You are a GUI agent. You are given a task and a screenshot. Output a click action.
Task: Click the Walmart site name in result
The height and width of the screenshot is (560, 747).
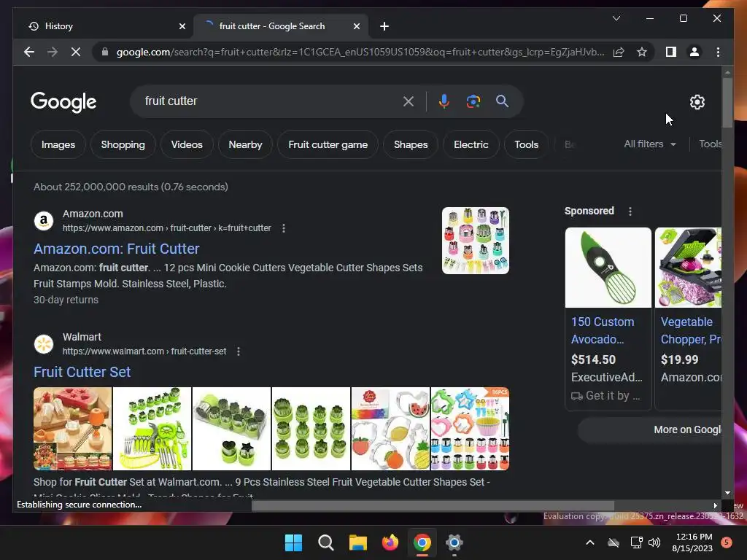coord(82,337)
